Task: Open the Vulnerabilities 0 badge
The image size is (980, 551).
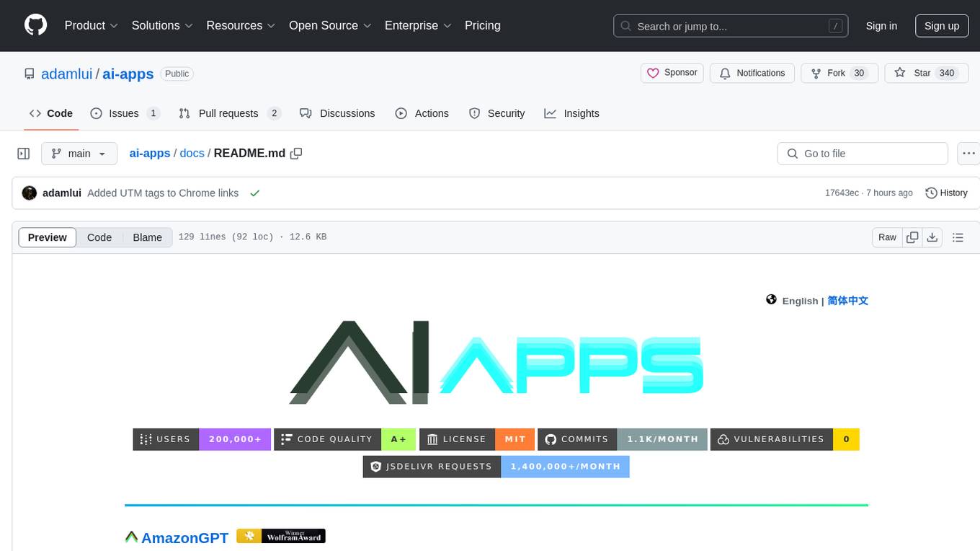Action: coord(785,439)
